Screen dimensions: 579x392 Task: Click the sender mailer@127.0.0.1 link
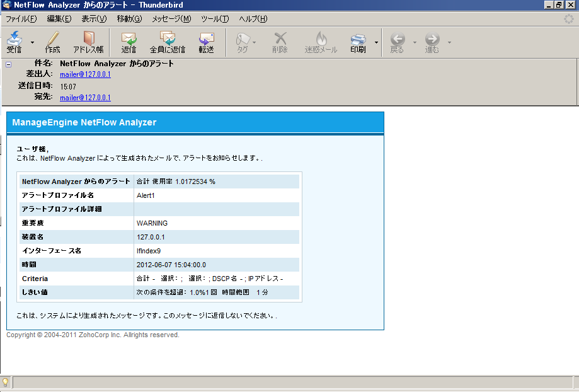tap(85, 74)
